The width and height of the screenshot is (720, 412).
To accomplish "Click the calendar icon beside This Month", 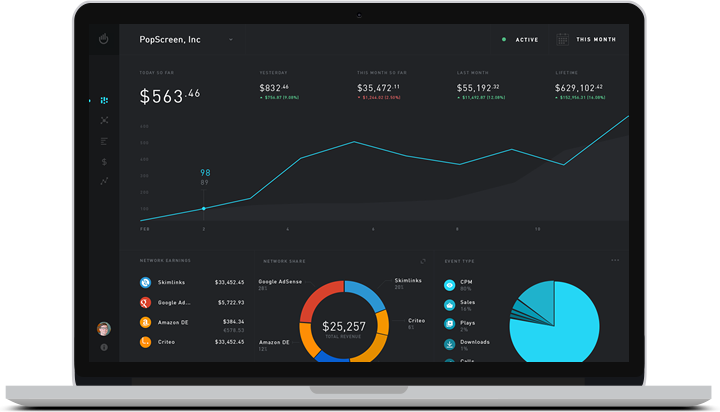I will 562,40.
